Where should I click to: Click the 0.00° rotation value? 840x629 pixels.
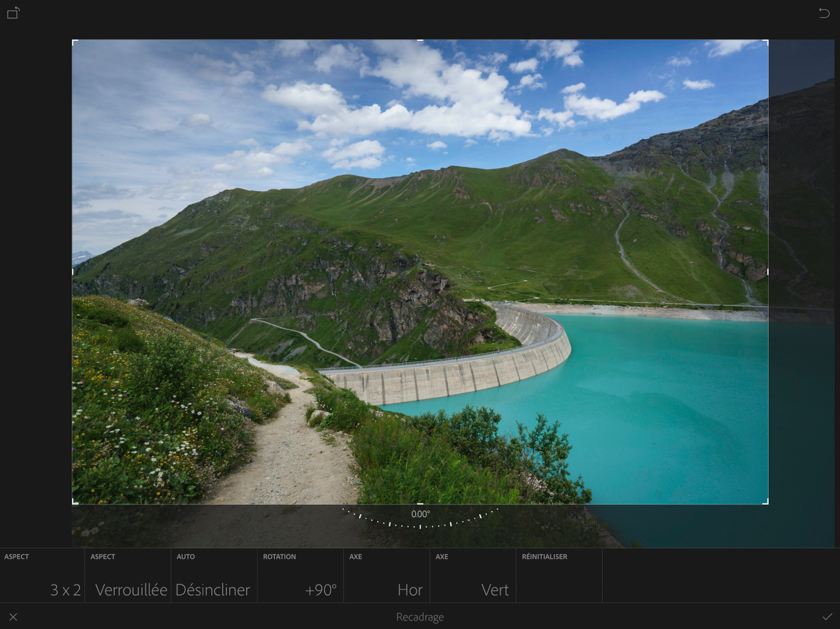click(420, 514)
